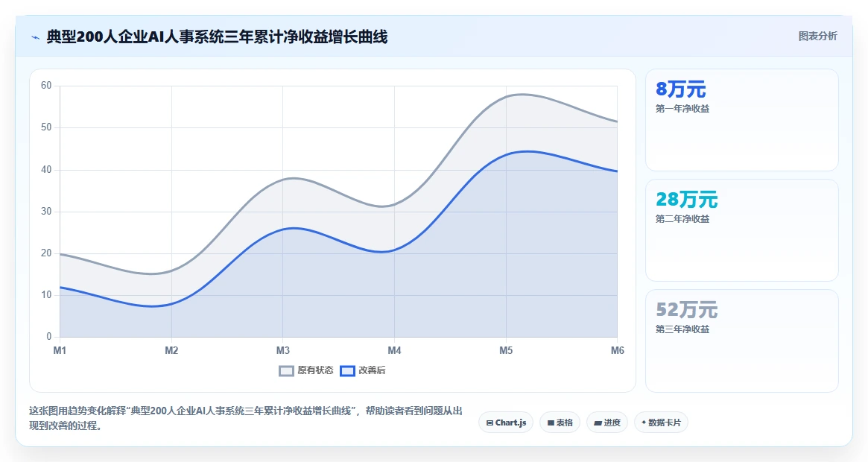This screenshot has width=868, height=462.
Task: Click the 改善后 legend label
Action: 372,370
